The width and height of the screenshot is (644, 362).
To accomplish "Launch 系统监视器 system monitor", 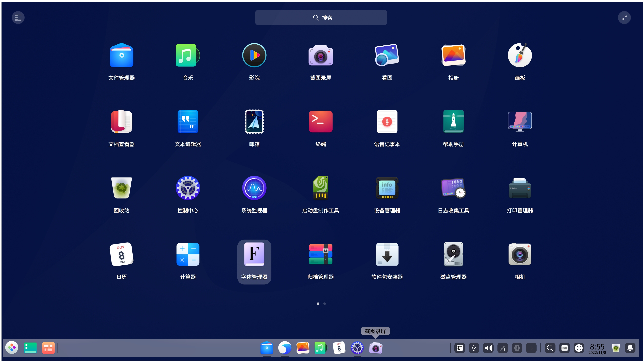I will 254,188.
